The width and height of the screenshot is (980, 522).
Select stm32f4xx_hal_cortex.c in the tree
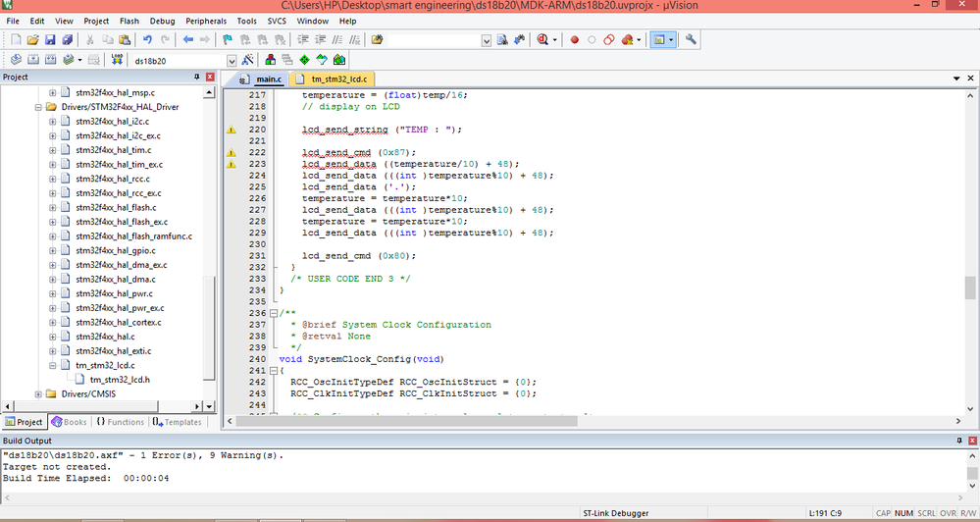[x=119, y=322]
